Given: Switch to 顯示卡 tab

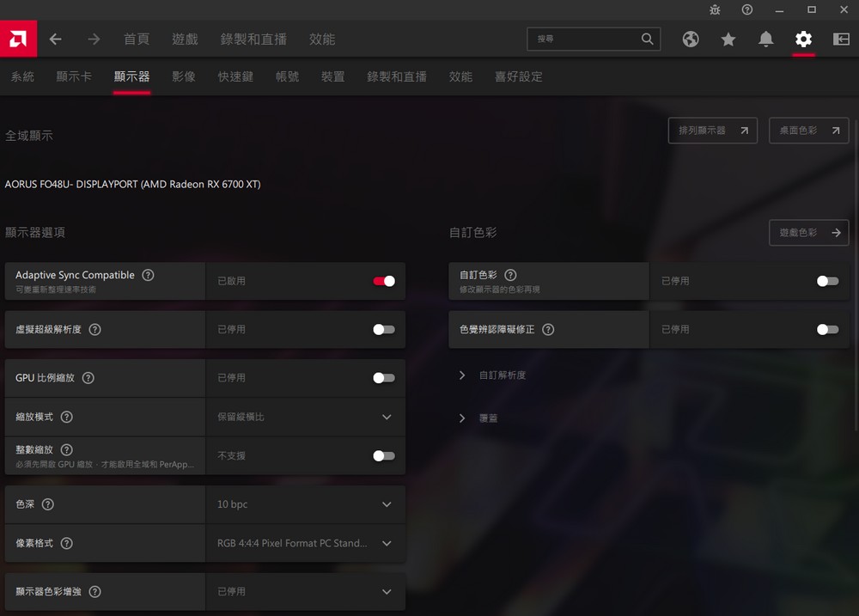Looking at the screenshot, I should click(x=74, y=76).
